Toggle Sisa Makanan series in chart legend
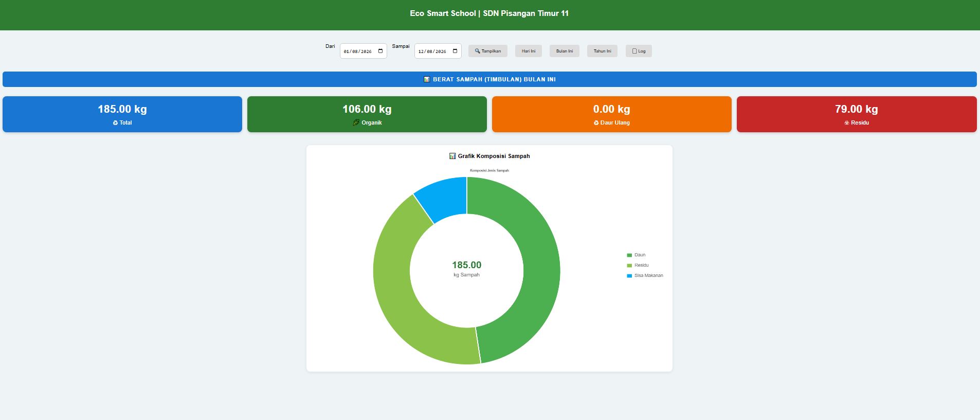The height and width of the screenshot is (420, 980). point(645,275)
